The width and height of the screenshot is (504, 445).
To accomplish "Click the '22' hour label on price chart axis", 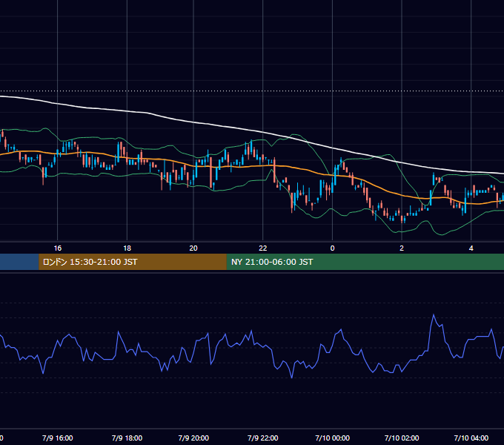I will [x=263, y=248].
